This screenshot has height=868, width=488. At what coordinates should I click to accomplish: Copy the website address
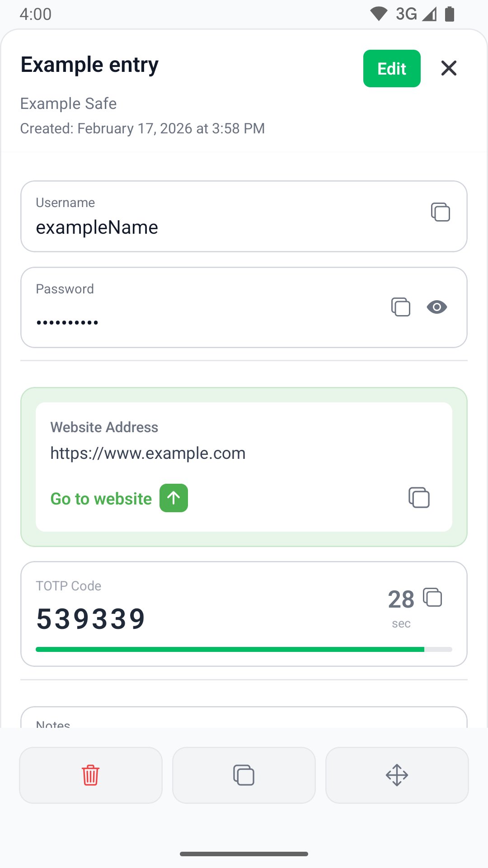[419, 498]
